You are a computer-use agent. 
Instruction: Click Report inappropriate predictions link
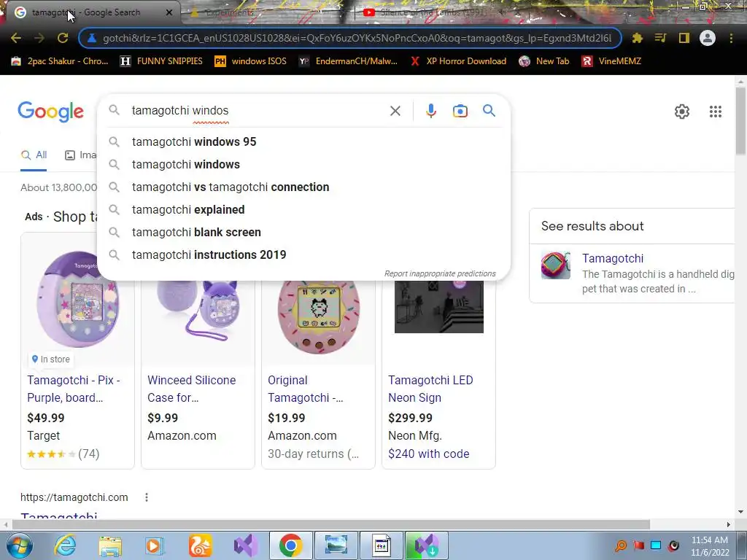pyautogui.click(x=440, y=274)
